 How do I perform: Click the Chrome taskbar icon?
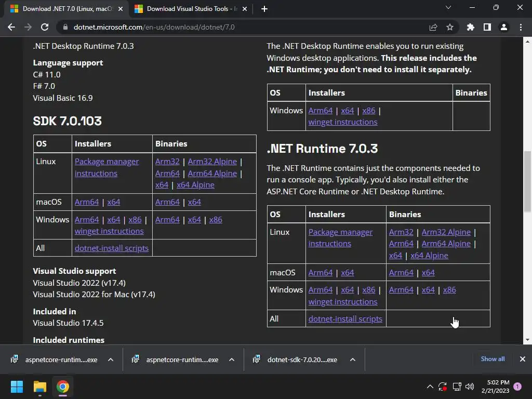(63, 387)
